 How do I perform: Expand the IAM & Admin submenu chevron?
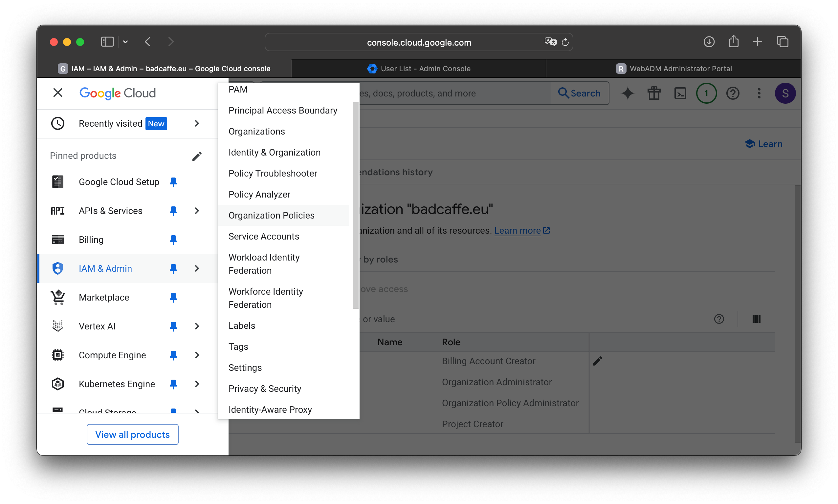pos(197,268)
